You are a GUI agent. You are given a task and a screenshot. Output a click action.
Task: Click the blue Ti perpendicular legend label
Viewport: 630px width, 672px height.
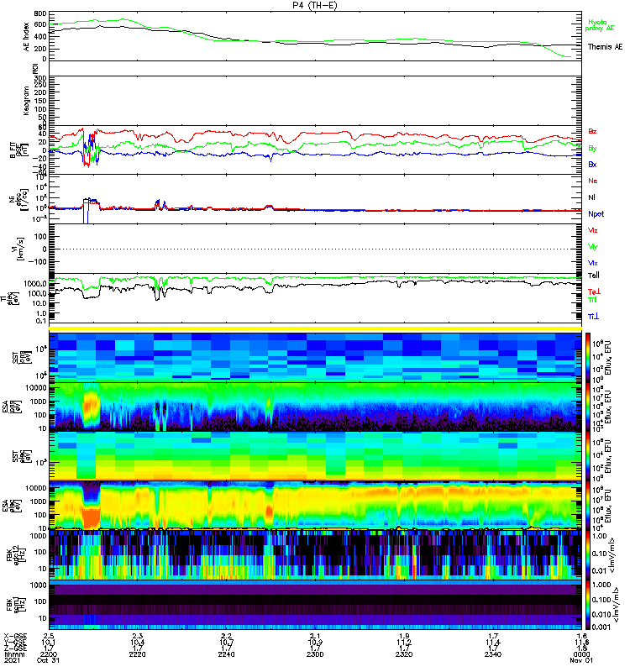coord(593,317)
